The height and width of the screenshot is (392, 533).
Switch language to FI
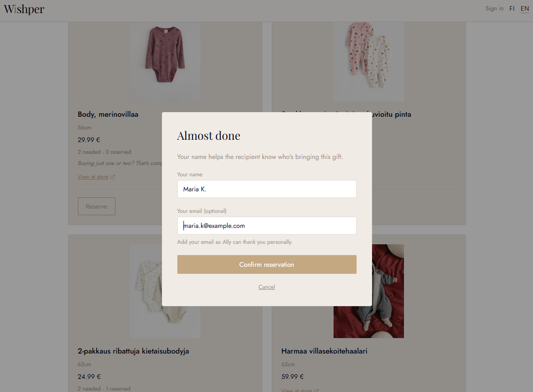[x=511, y=8]
